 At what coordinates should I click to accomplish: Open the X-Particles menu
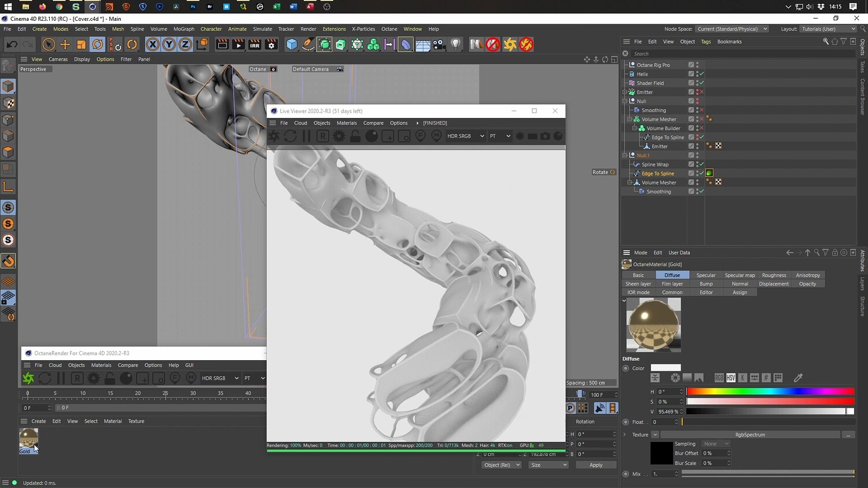(363, 29)
